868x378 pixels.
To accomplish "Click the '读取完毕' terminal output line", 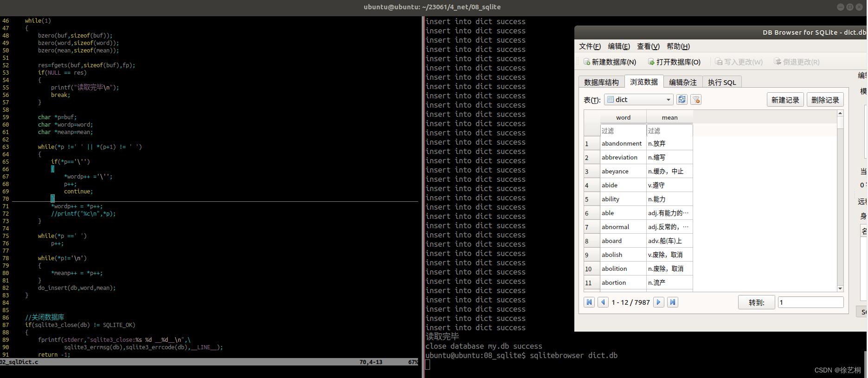I will [x=442, y=337].
